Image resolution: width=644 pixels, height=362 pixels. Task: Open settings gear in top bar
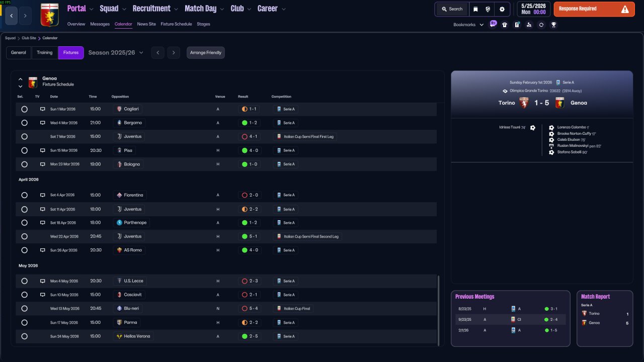pos(502,9)
